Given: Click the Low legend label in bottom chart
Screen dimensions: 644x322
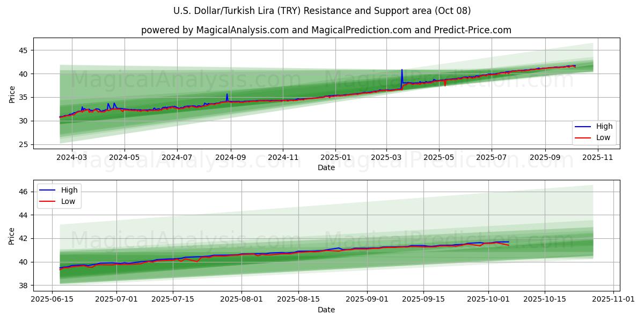Looking at the screenshot, I should pos(69,201).
